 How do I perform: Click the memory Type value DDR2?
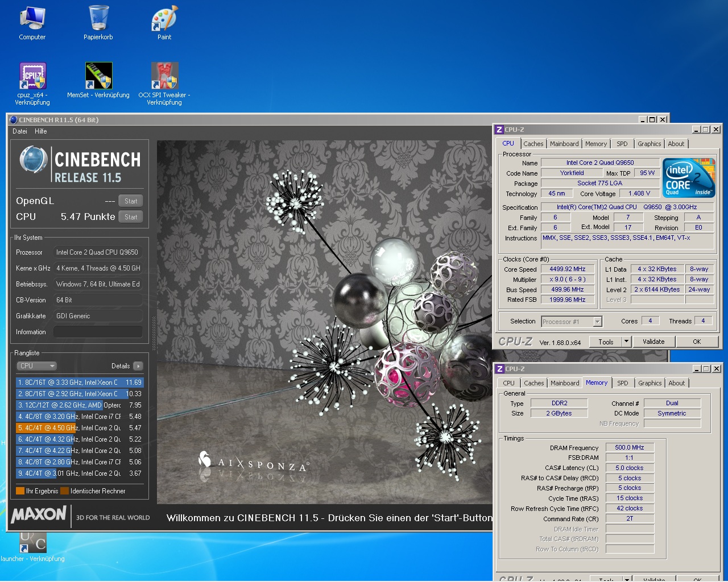click(560, 404)
